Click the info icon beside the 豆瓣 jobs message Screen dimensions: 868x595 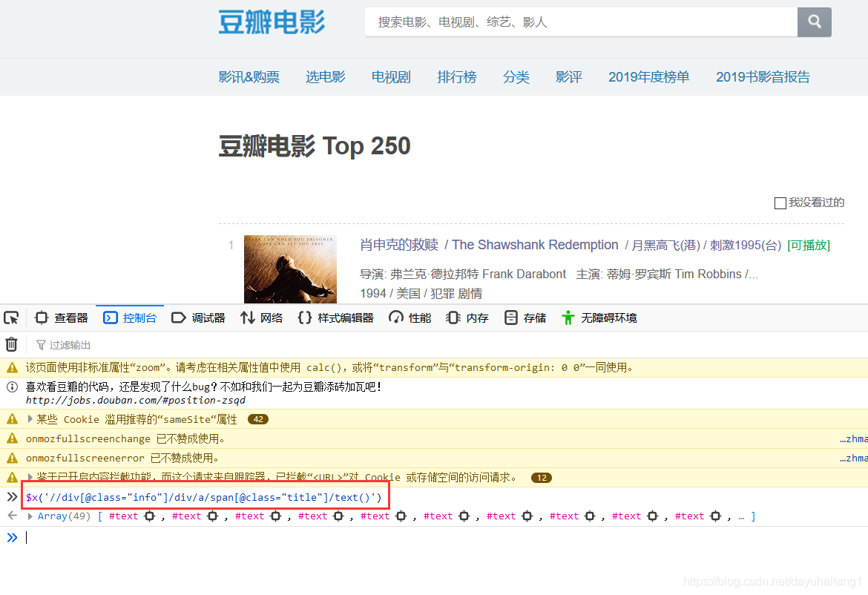12,387
